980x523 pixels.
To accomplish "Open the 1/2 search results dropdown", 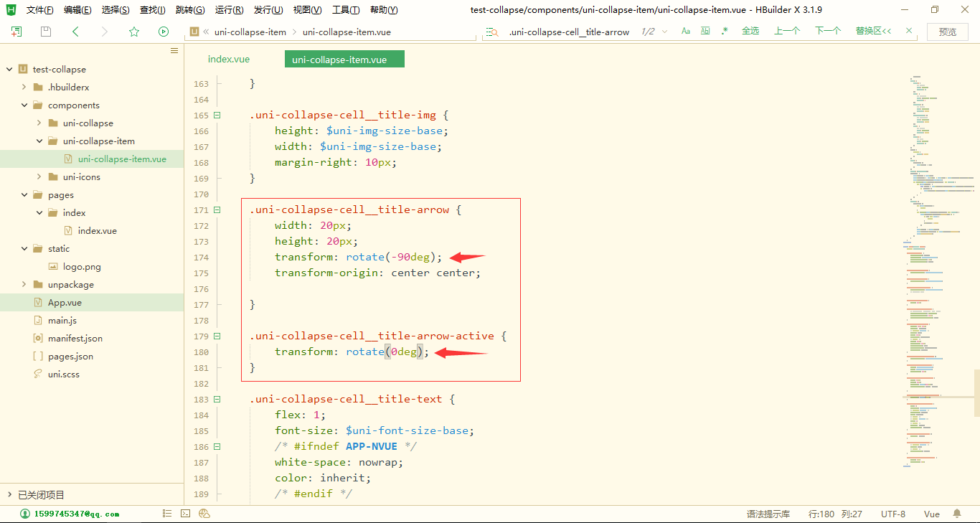I will point(664,32).
